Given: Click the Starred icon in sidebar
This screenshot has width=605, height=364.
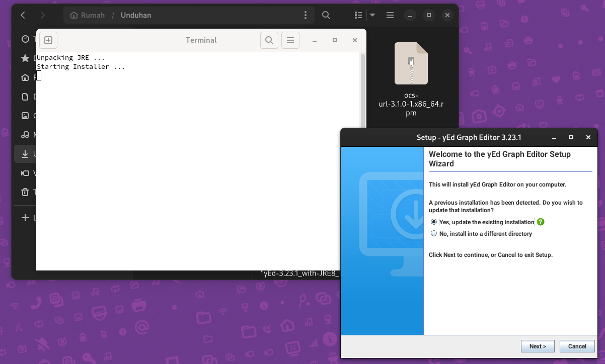Looking at the screenshot, I should click(25, 58).
